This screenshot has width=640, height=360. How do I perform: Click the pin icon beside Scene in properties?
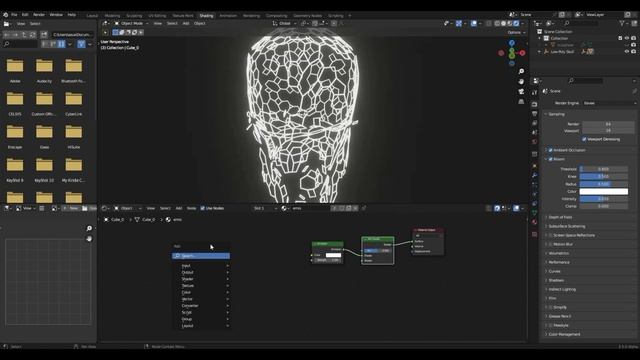(634, 91)
